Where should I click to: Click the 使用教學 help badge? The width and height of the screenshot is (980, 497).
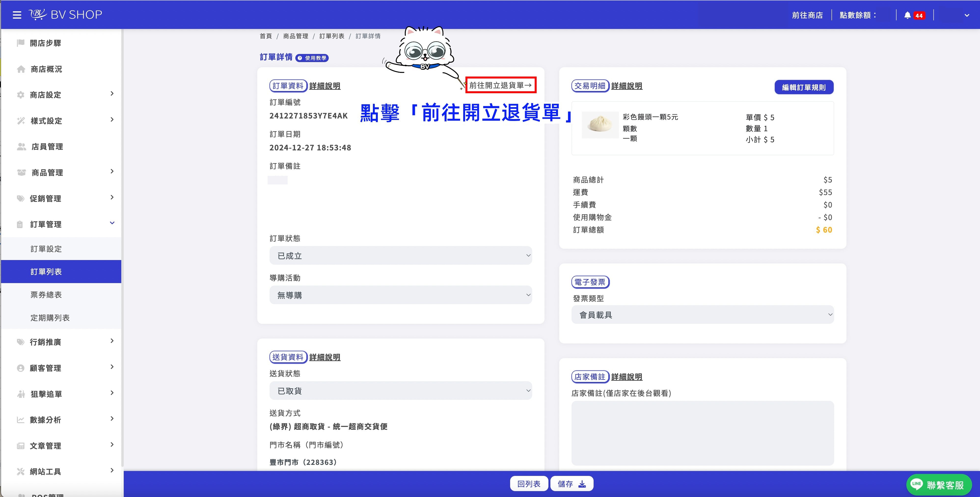(312, 58)
